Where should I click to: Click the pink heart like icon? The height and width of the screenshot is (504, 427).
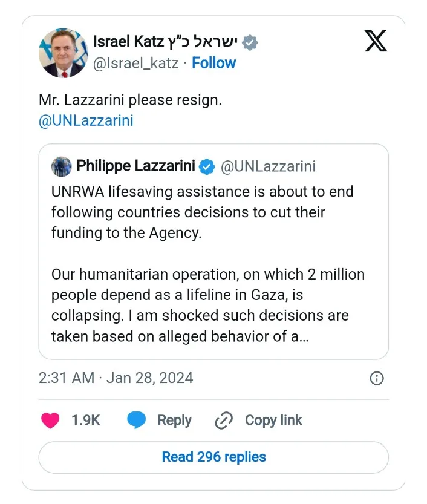[x=50, y=420]
